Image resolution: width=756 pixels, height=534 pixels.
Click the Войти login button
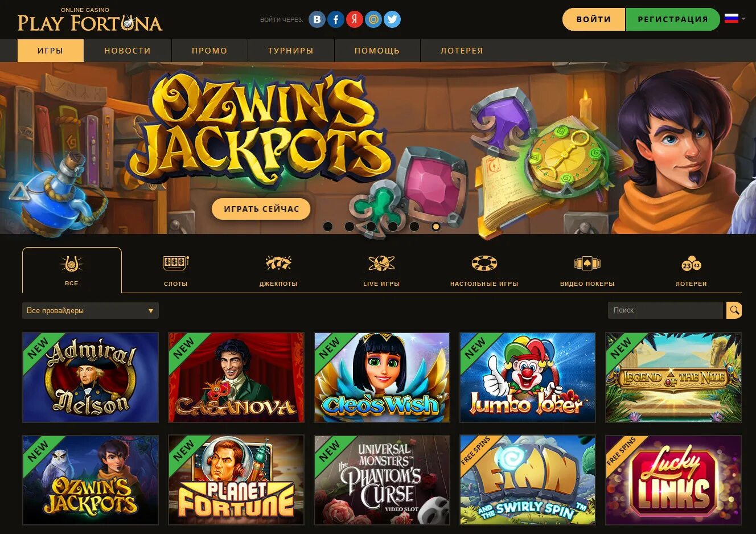[594, 19]
